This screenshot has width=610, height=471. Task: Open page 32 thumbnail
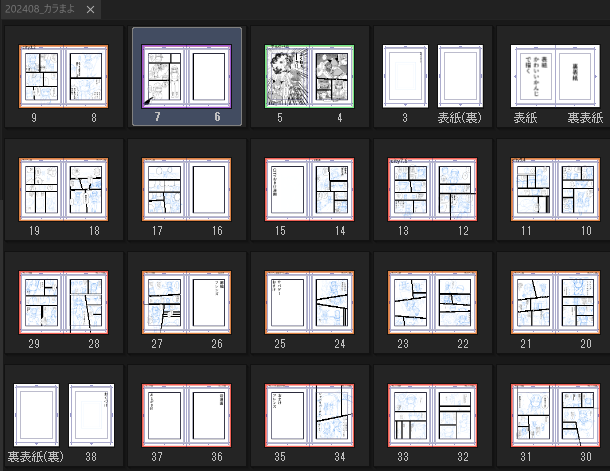pyautogui.click(x=455, y=415)
